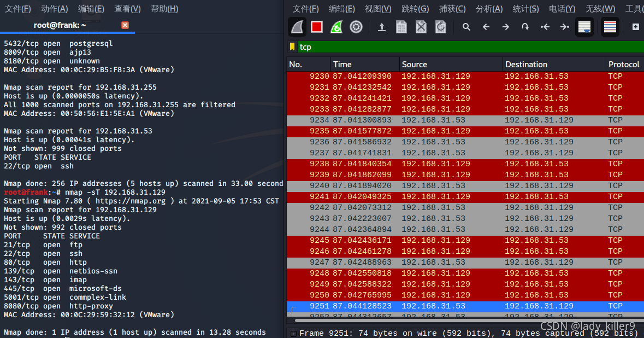Viewport: 644px width, 338px height.
Task: Sort packets by Destination column header
Action: [x=554, y=65]
